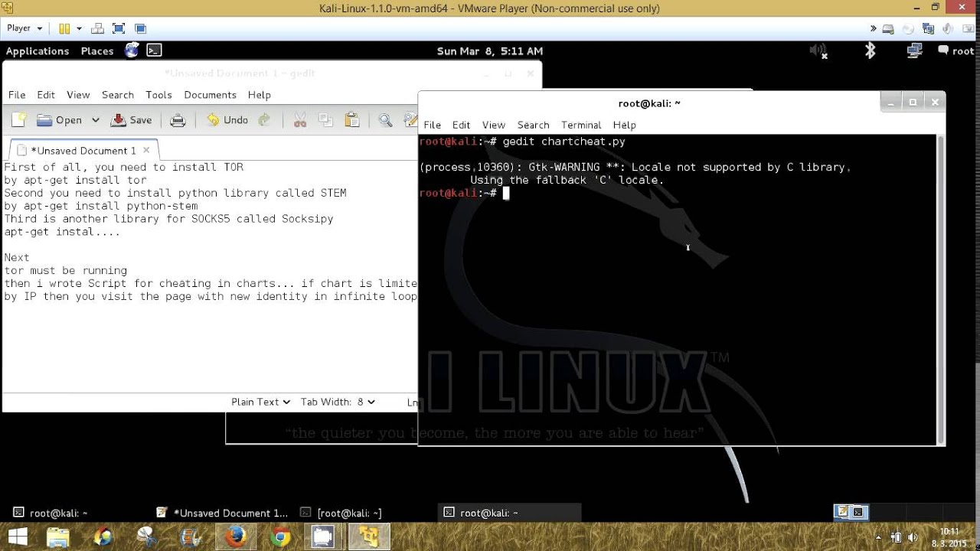Click the muted volume icon in Kali panel
The height and width of the screenshot is (551, 980).
[x=818, y=51]
